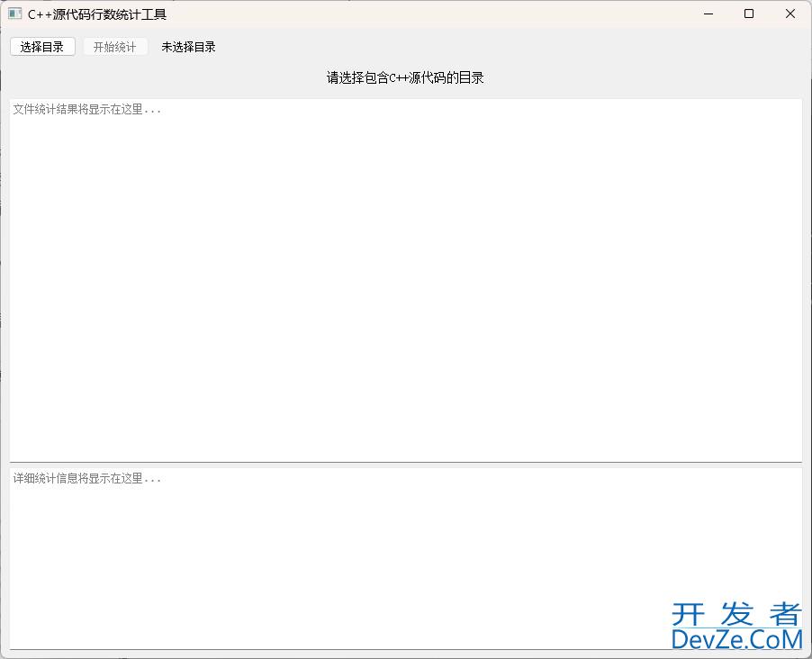Image resolution: width=812 pixels, height=659 pixels.
Task: Open the DevZe.CoM watermark link
Action: [735, 639]
